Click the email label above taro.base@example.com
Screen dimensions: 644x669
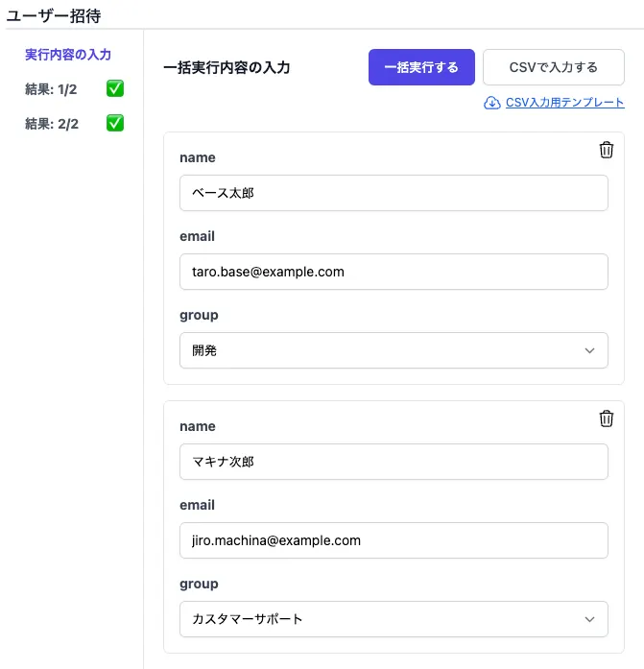[197, 236]
